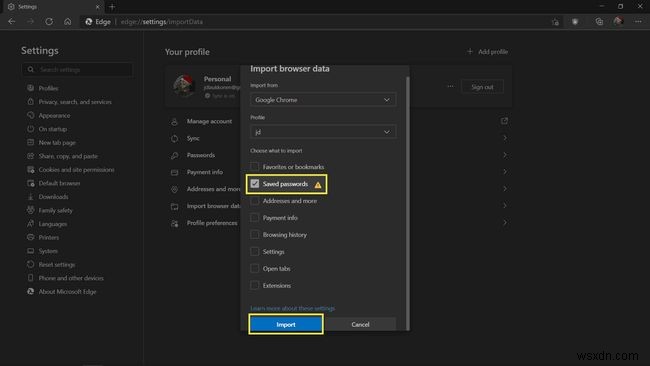Go to the Home page icon
The height and width of the screenshot is (366, 650).
click(x=68, y=22)
